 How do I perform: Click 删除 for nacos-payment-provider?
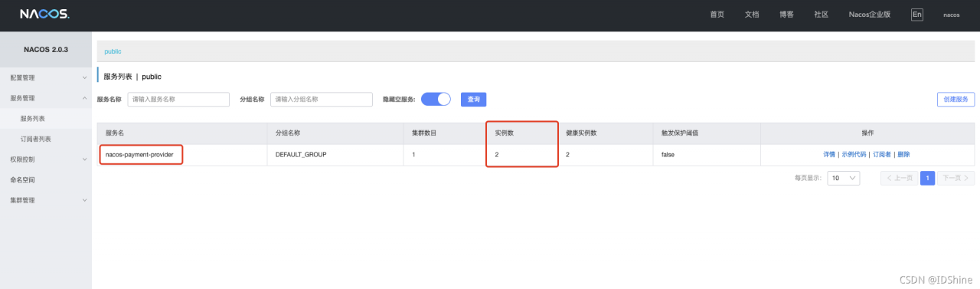click(903, 154)
